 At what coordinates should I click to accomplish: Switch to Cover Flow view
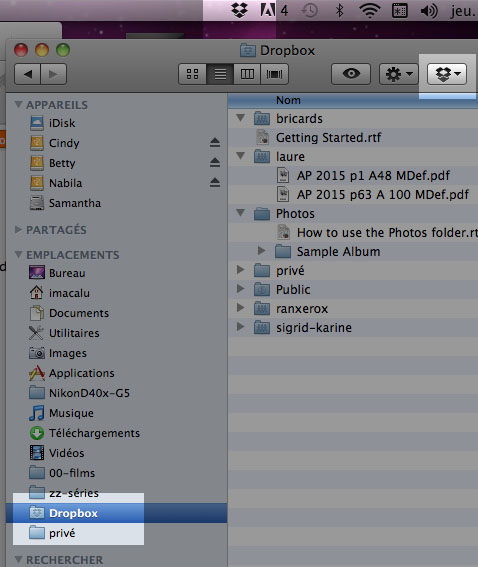click(x=274, y=74)
